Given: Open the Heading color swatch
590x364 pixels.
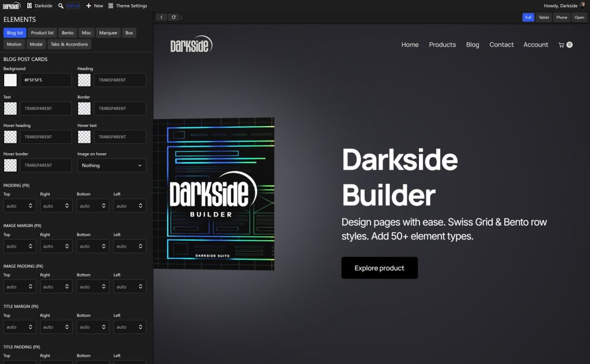Looking at the screenshot, I should [84, 80].
